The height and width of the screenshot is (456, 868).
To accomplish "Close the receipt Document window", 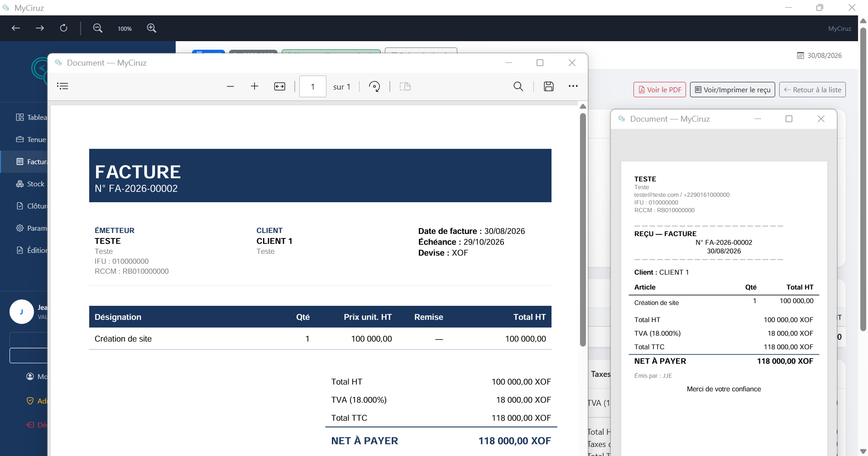I will 821,119.
